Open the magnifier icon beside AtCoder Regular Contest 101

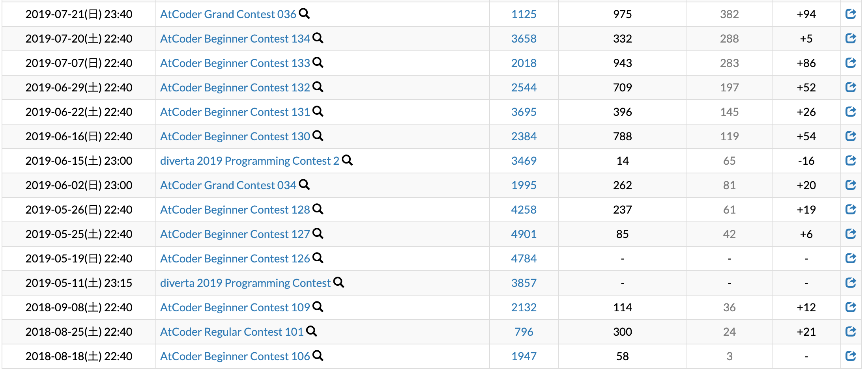[312, 331]
